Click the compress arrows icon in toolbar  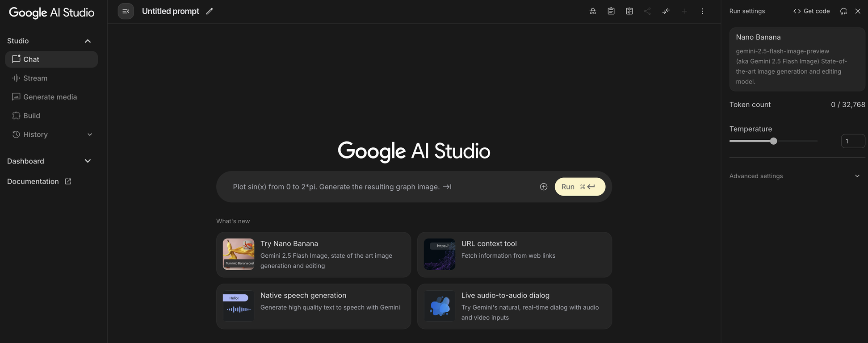[x=666, y=11]
